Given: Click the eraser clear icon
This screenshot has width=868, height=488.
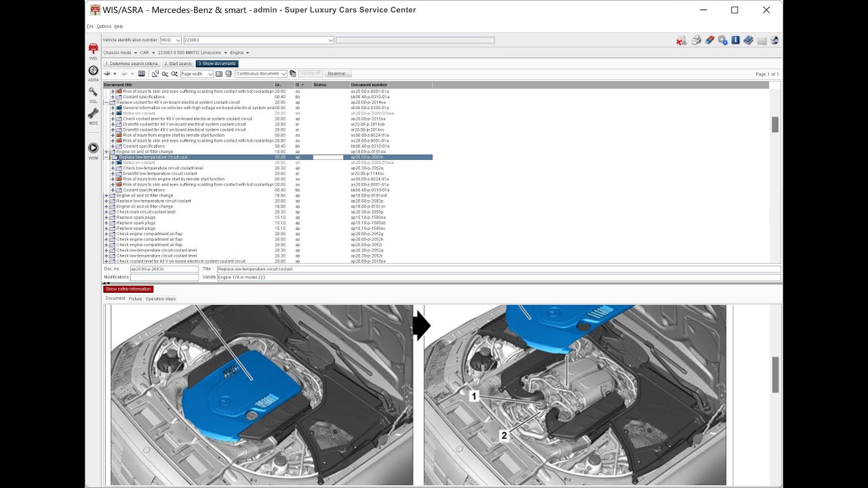Looking at the screenshot, I should (709, 41).
